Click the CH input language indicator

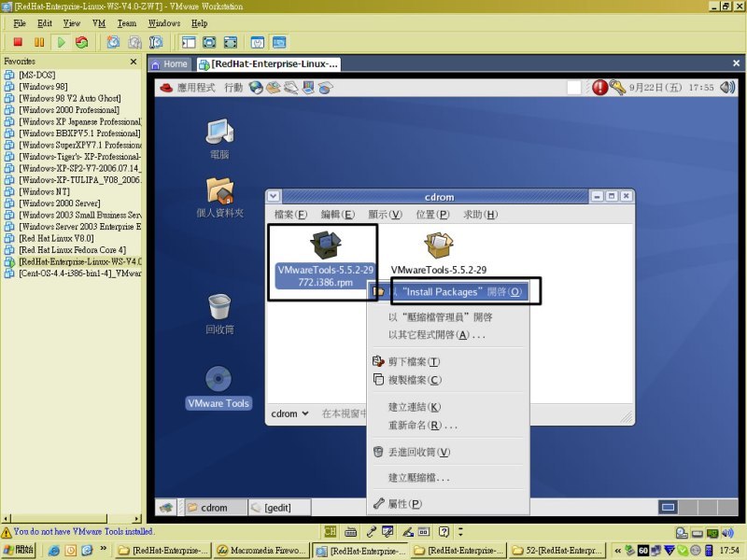pyautogui.click(x=331, y=532)
